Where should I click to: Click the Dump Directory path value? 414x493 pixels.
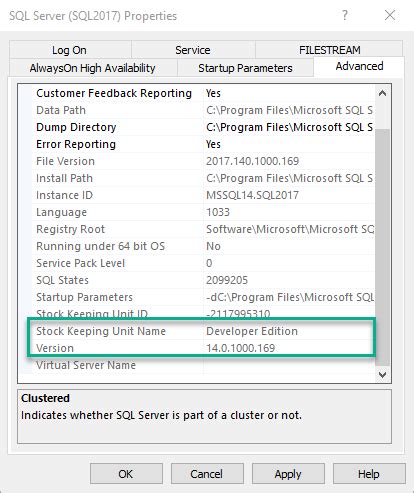click(x=289, y=127)
